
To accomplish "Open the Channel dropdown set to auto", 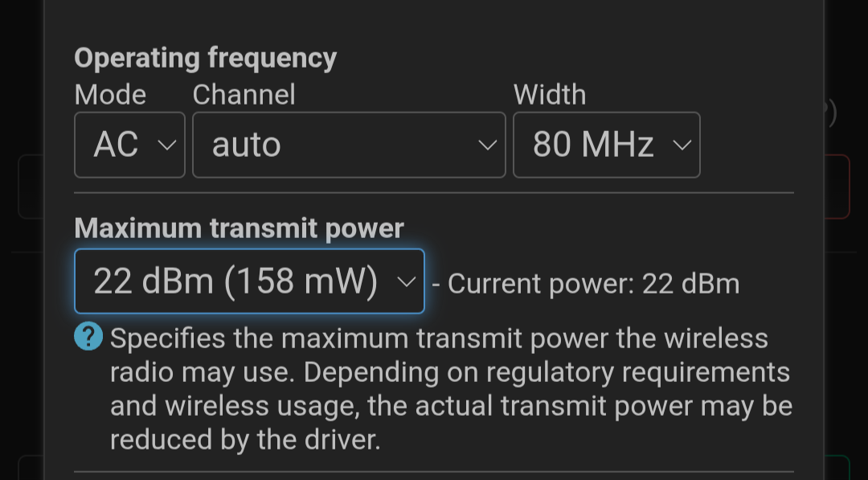I will [349, 145].
